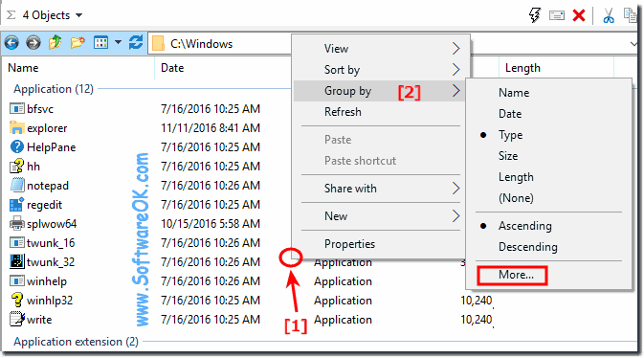This screenshot has height=358, width=644.
Task: Click the sigma sum icon
Action: (11, 15)
